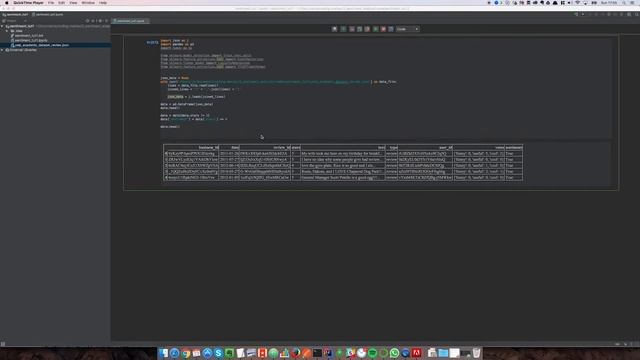640x360 pixels.
Task: Click the code cell editor area
Action: (x=386, y=88)
